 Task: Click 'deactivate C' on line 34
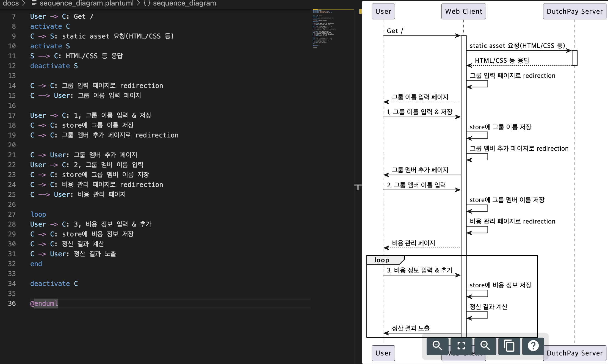pyautogui.click(x=54, y=283)
